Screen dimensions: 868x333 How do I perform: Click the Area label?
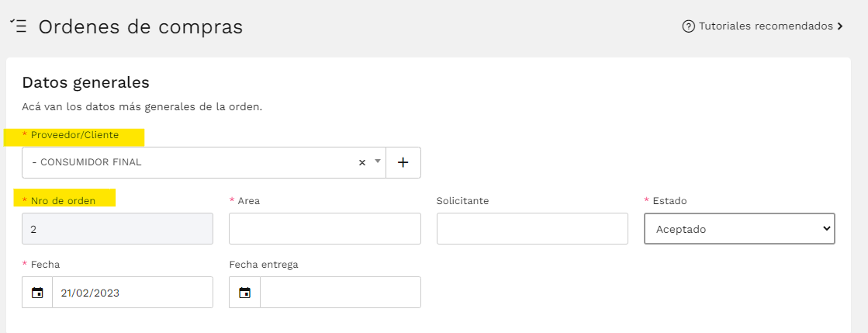[x=248, y=200]
